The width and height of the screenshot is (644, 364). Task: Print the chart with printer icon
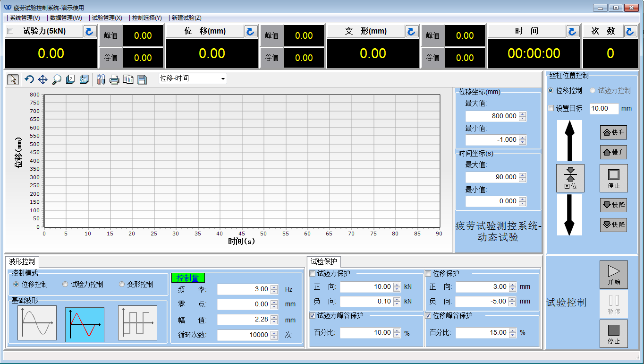click(114, 79)
